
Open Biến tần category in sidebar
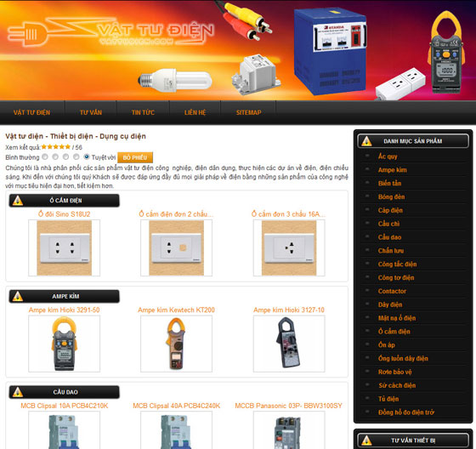point(390,183)
